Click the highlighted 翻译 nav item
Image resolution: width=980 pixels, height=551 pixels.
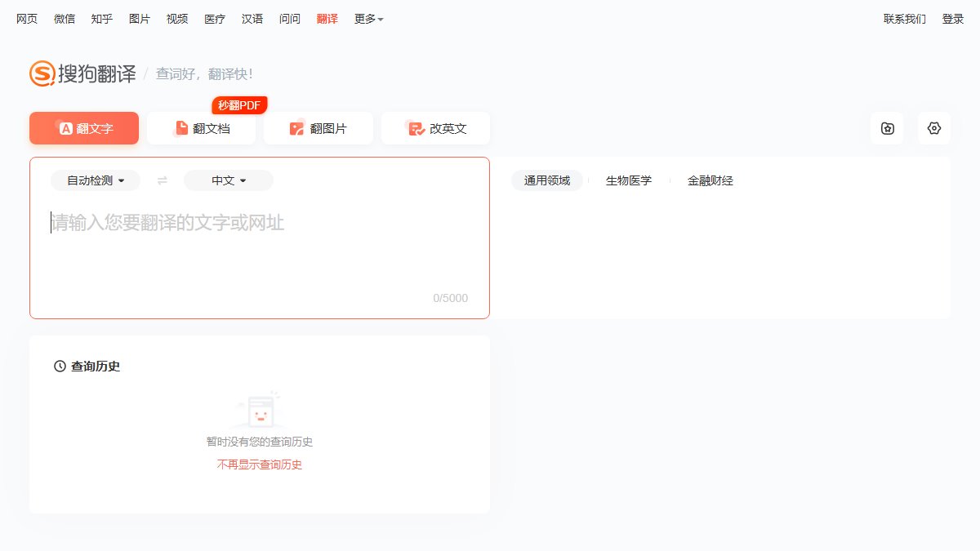tap(327, 19)
